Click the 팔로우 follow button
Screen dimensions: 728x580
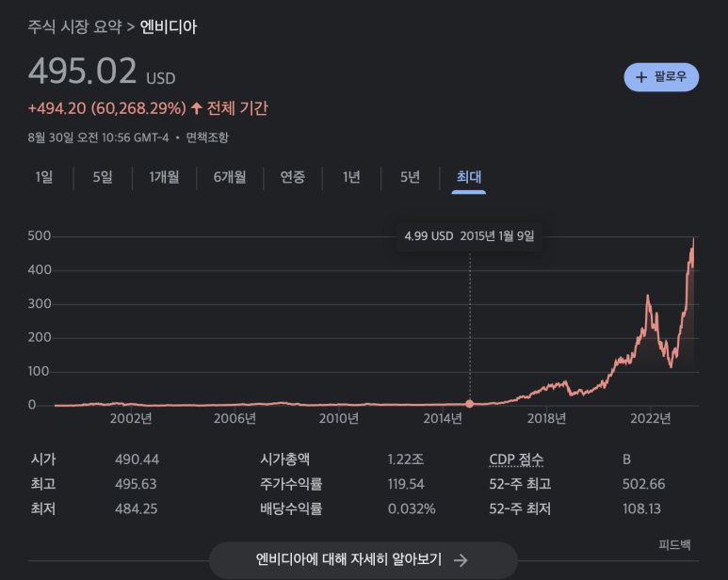click(661, 77)
